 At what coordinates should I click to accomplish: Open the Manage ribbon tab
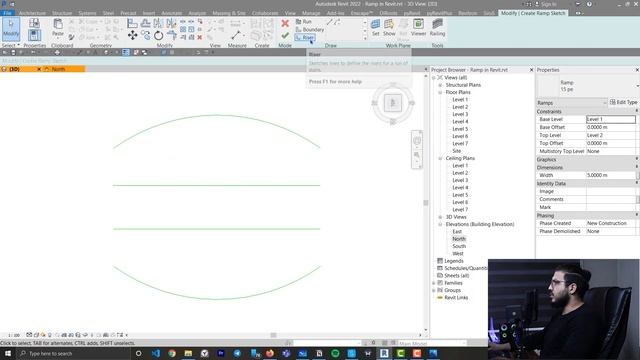tap(311, 13)
